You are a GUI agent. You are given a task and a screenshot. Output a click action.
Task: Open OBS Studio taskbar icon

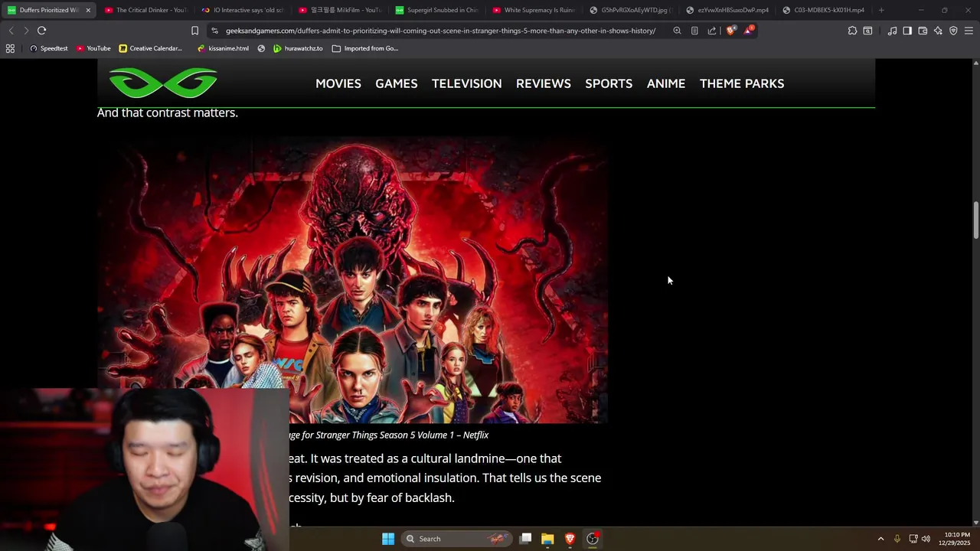coord(593,539)
